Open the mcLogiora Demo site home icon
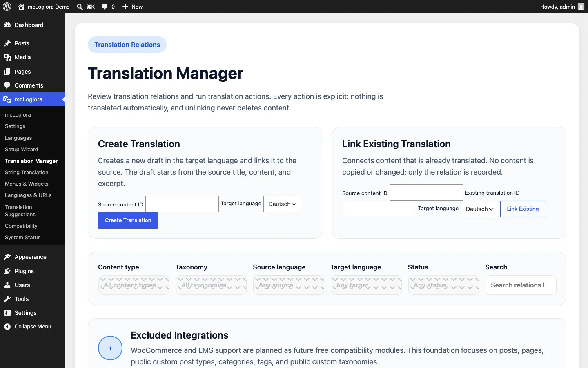The height and width of the screenshot is (368, 588). click(x=21, y=7)
